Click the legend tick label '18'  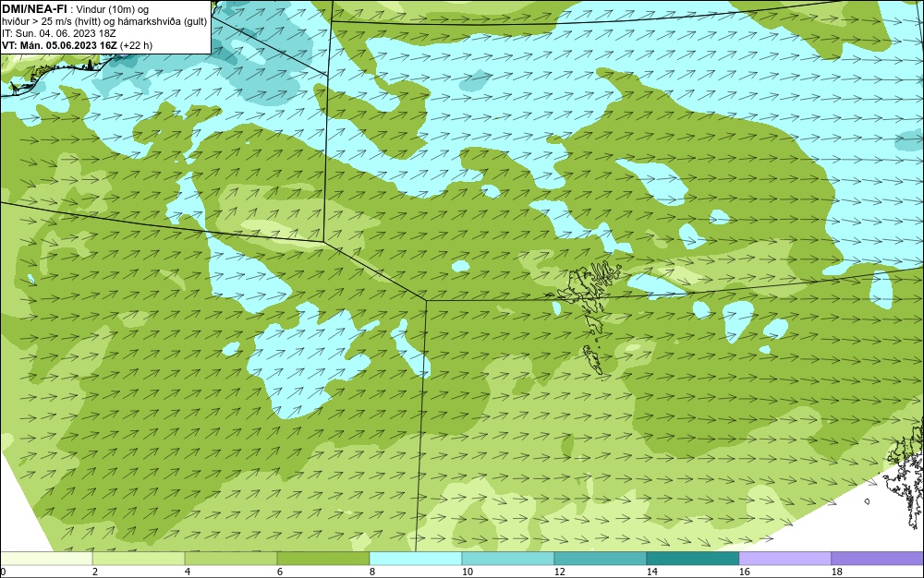pos(837,572)
